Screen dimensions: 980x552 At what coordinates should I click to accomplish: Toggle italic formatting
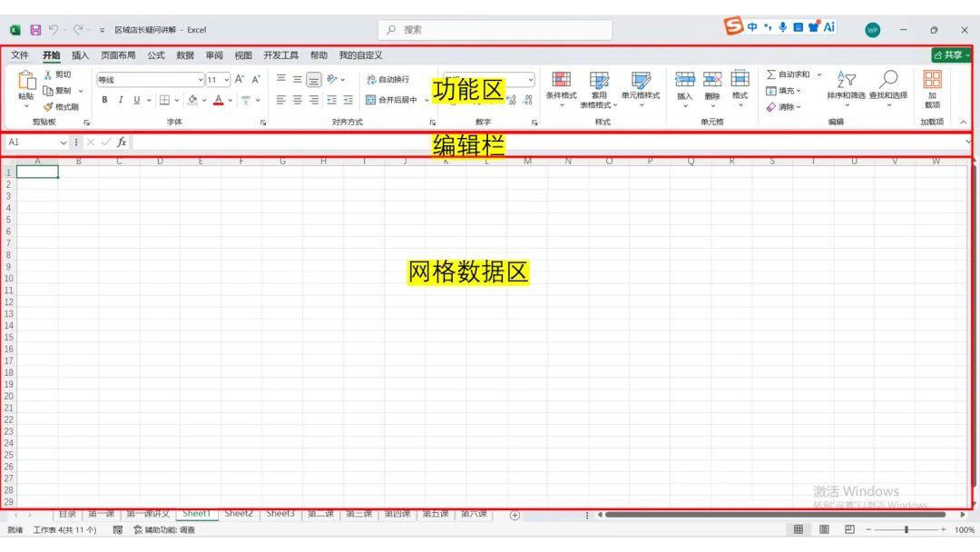[121, 100]
